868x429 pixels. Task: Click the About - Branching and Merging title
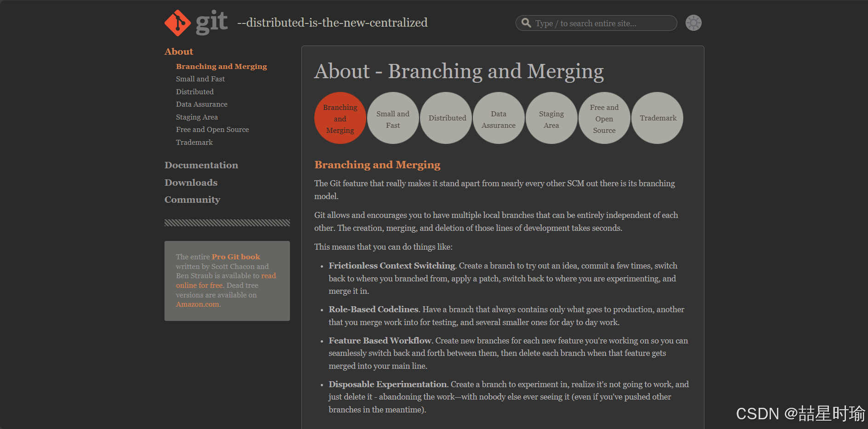459,72
